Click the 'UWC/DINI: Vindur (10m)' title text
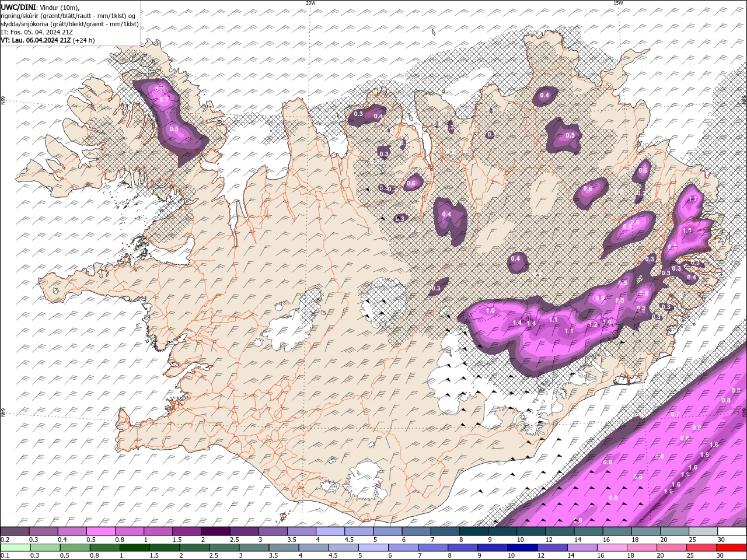 coord(40,7)
